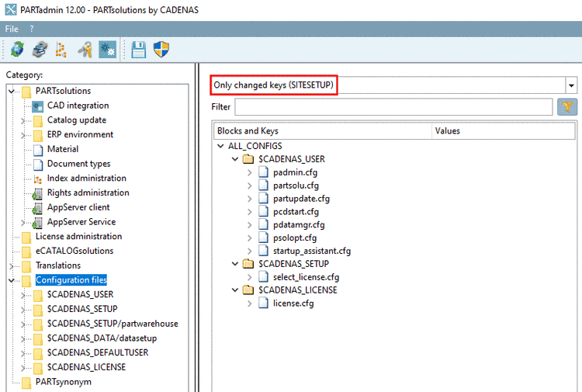
Task: Click the user keys rights toolbar icon
Action: click(85, 50)
